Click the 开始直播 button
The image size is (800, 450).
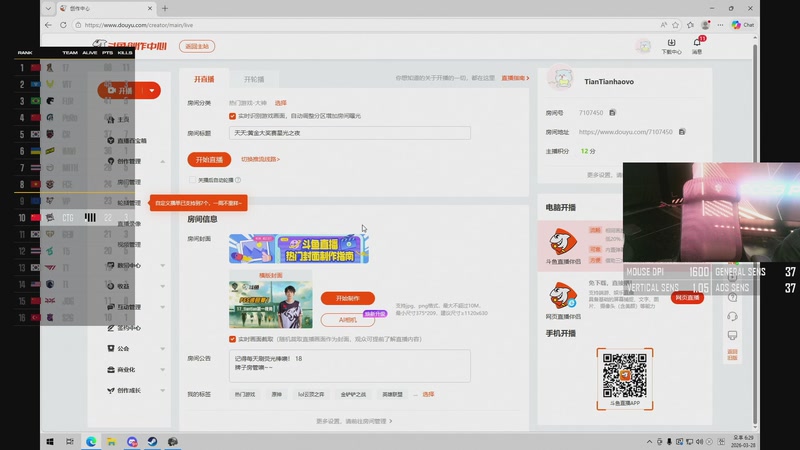(209, 160)
